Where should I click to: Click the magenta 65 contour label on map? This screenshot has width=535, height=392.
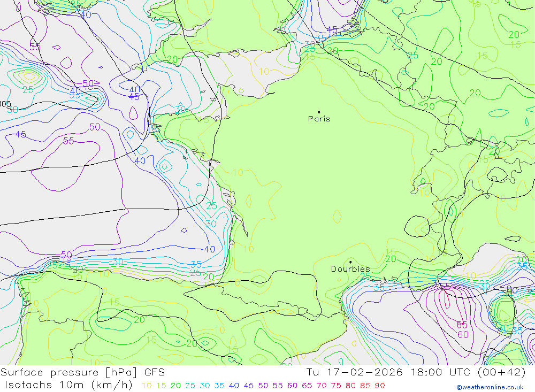point(462,325)
